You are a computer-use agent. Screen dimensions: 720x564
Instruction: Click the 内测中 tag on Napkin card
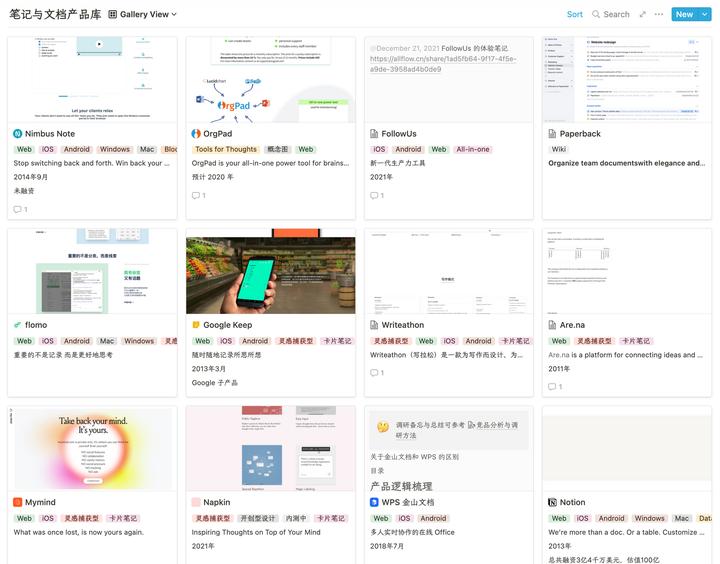(x=296, y=518)
